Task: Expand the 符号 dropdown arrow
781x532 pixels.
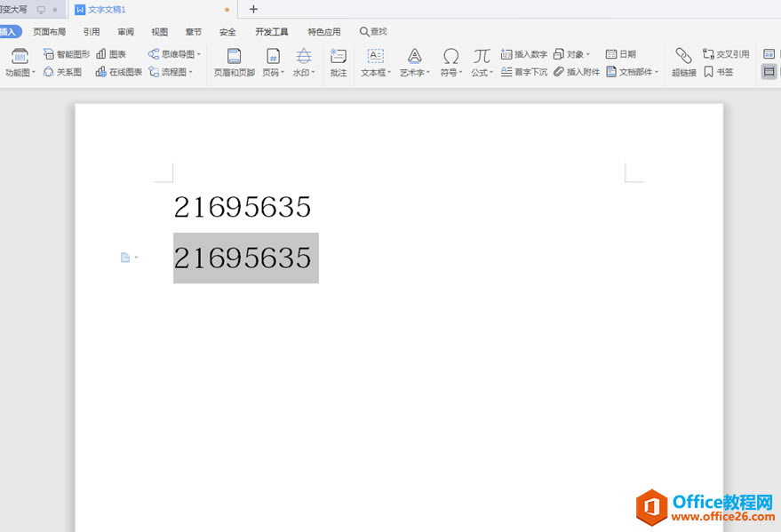Action: point(460,73)
